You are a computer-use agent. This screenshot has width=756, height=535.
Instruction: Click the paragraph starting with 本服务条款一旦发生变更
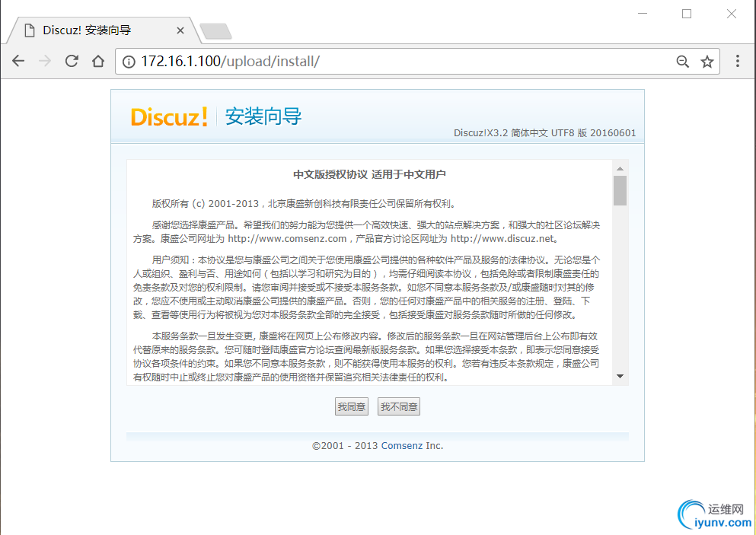pos(366,357)
